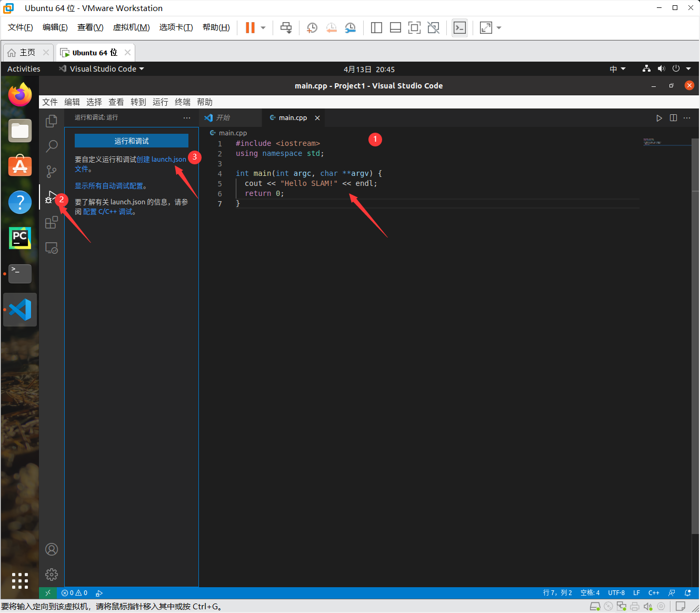Change the UTF-8 encoding in status bar
This screenshot has width=700, height=613.
tap(616, 593)
